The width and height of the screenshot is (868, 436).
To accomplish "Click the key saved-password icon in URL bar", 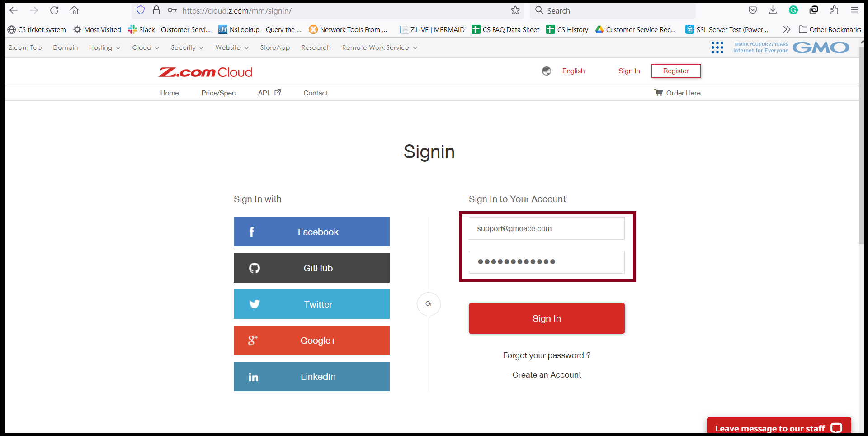I will (x=172, y=10).
